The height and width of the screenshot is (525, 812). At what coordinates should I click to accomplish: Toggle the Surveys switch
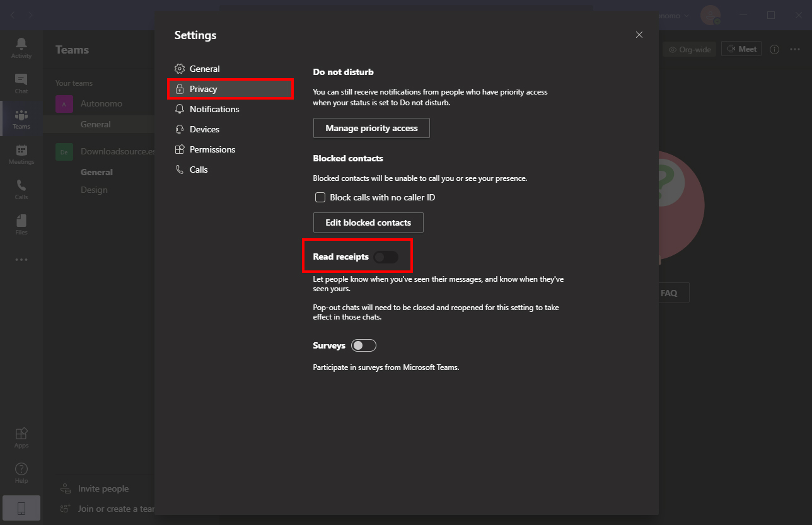tap(364, 345)
